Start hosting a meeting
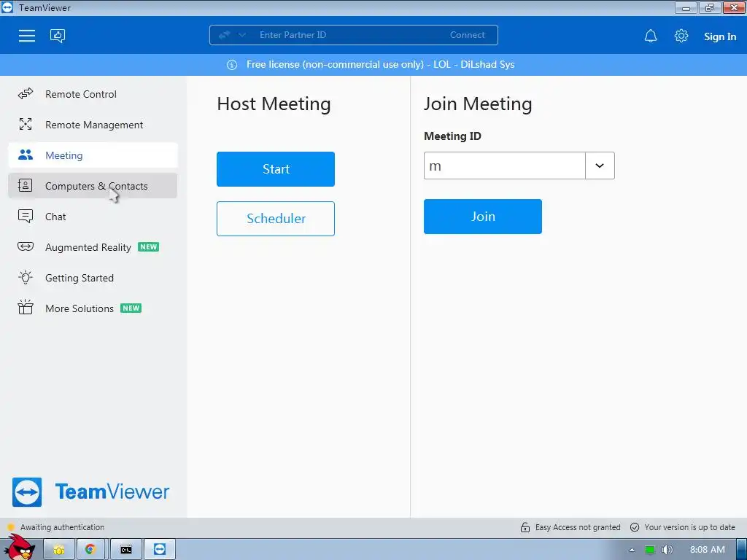The image size is (747, 560). (276, 169)
